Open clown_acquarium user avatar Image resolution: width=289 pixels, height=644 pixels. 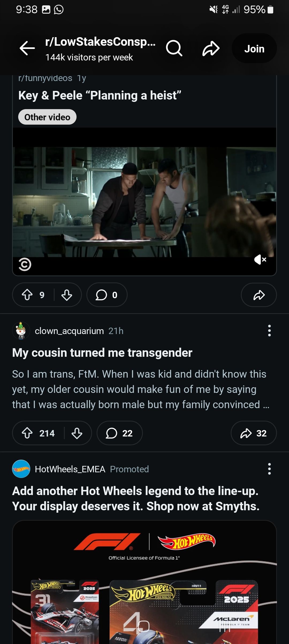click(x=21, y=331)
